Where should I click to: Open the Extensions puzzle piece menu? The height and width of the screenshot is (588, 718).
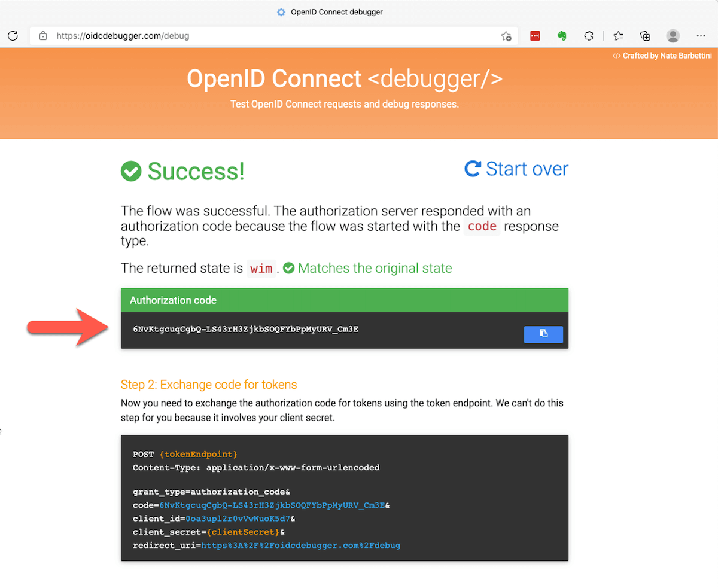pos(588,36)
